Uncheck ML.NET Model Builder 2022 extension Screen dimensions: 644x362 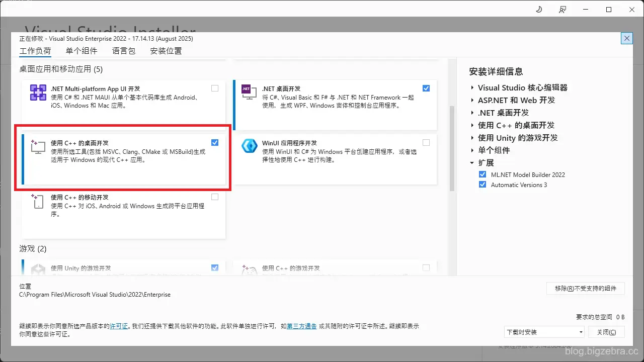482,174
